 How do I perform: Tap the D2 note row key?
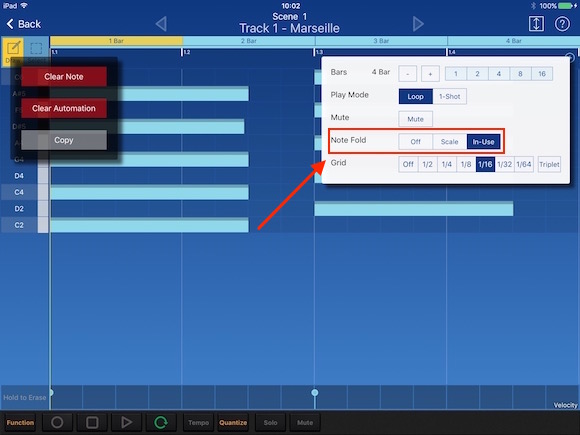click(x=24, y=209)
